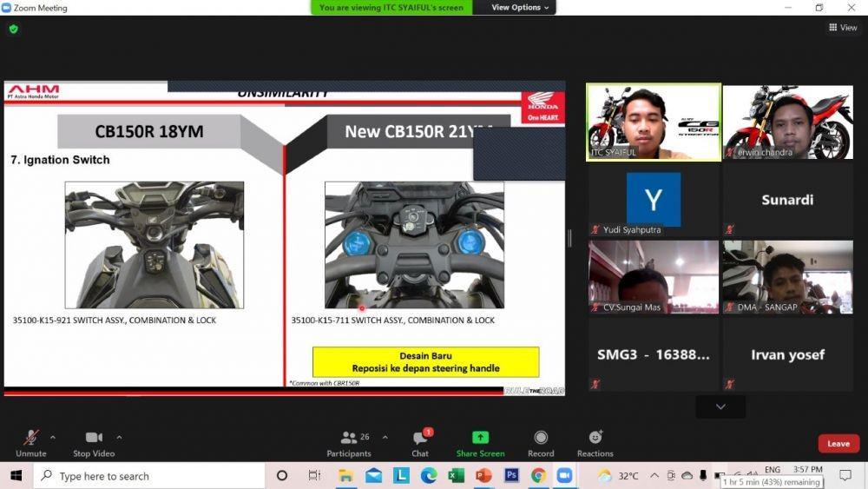Start recording with the Record button
Screen dimensions: 868x489
coord(541,443)
